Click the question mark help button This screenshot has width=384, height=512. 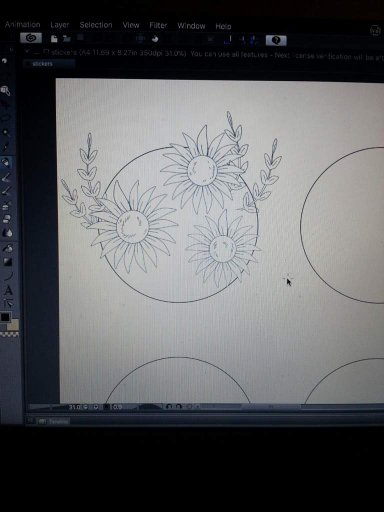(x=276, y=40)
